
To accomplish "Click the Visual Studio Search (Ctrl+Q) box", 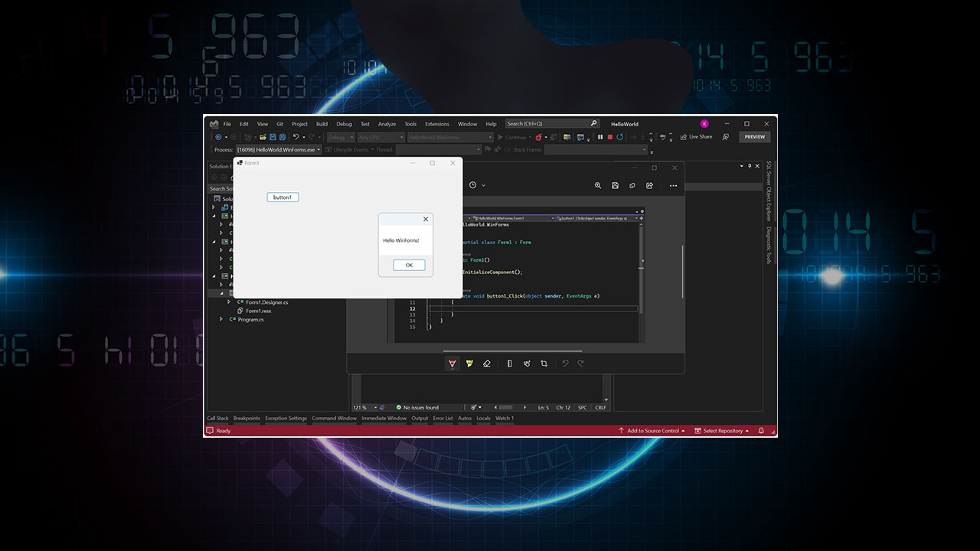I will [547, 124].
